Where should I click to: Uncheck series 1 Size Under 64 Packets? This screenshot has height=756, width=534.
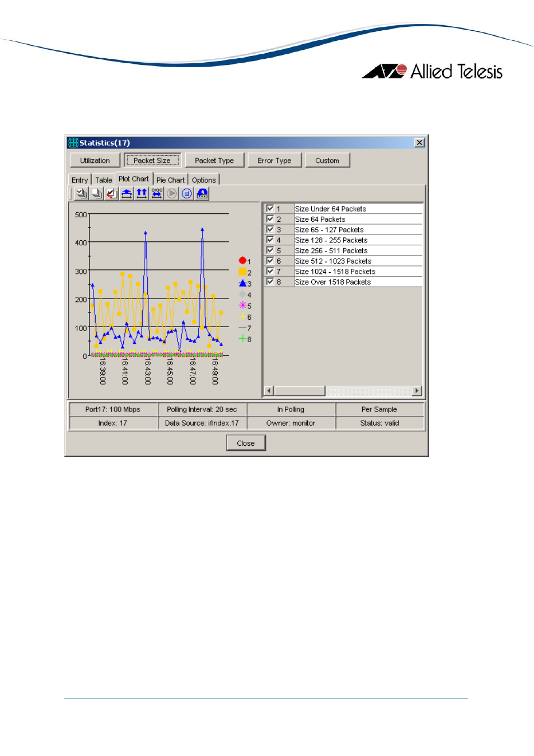[270, 208]
